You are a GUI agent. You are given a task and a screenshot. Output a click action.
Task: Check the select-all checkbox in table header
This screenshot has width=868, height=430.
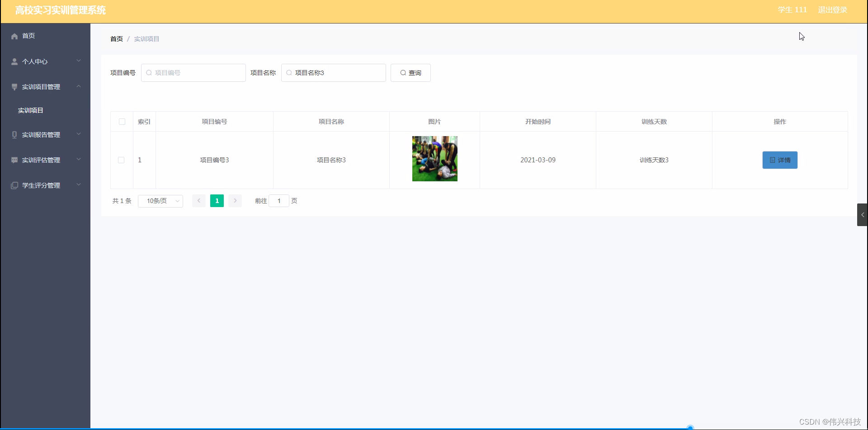click(x=122, y=122)
